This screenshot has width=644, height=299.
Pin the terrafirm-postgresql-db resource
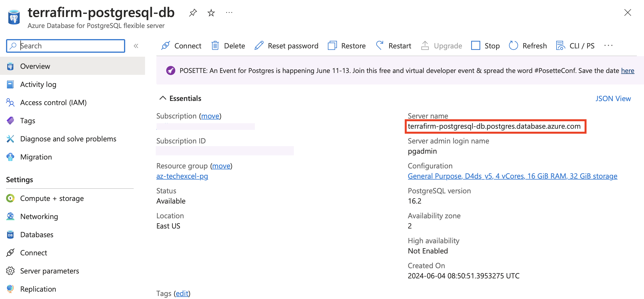coord(193,12)
